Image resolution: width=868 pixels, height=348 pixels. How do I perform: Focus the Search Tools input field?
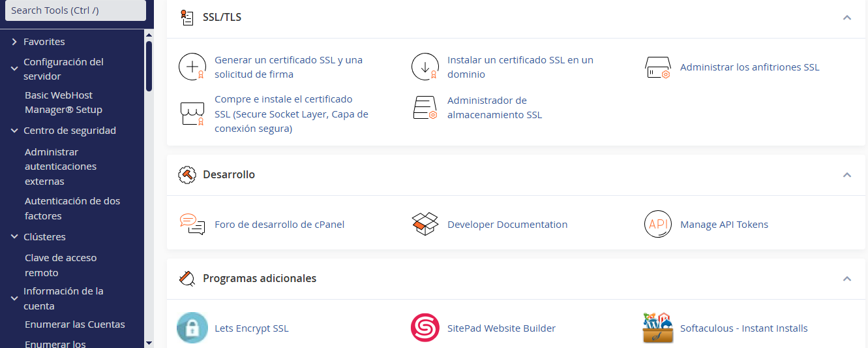click(76, 10)
